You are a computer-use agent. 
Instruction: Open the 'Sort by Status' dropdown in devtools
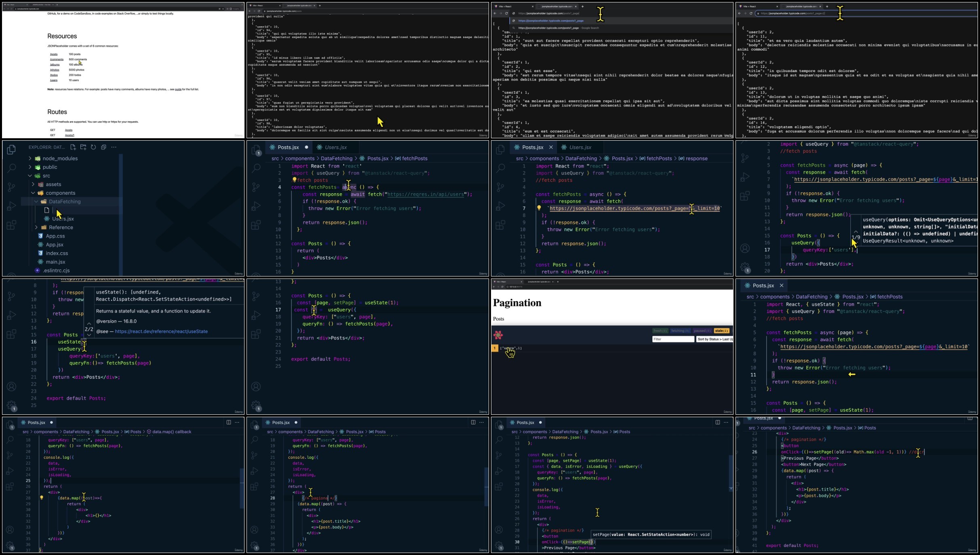point(714,339)
